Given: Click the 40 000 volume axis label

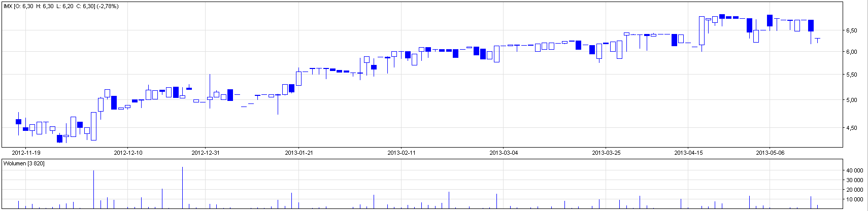Looking at the screenshot, I should [x=854, y=170].
